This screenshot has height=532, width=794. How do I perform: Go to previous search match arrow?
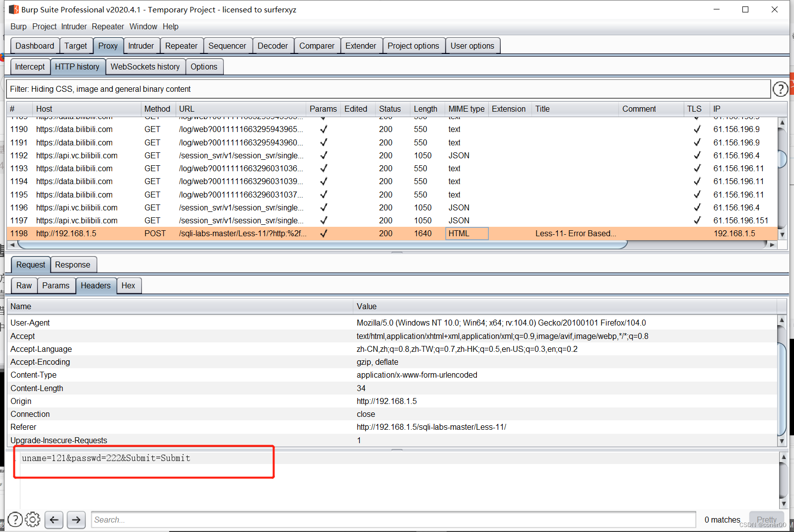tap(54, 520)
